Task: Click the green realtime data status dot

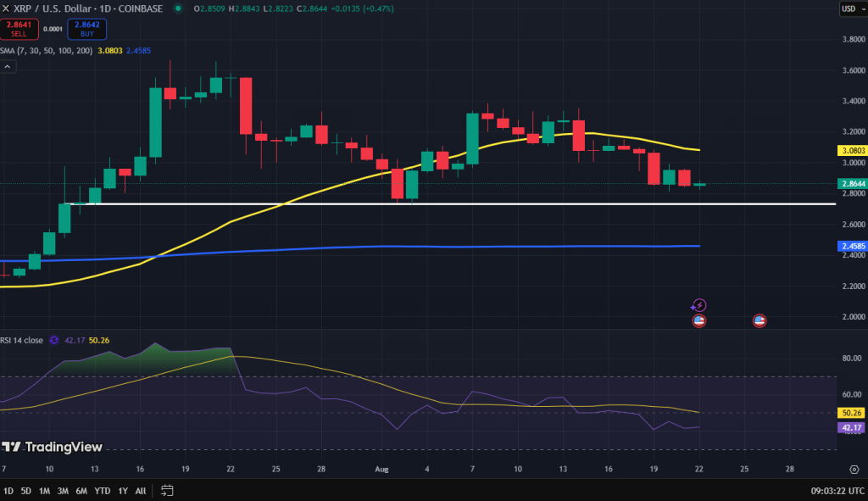Action: 178,8
